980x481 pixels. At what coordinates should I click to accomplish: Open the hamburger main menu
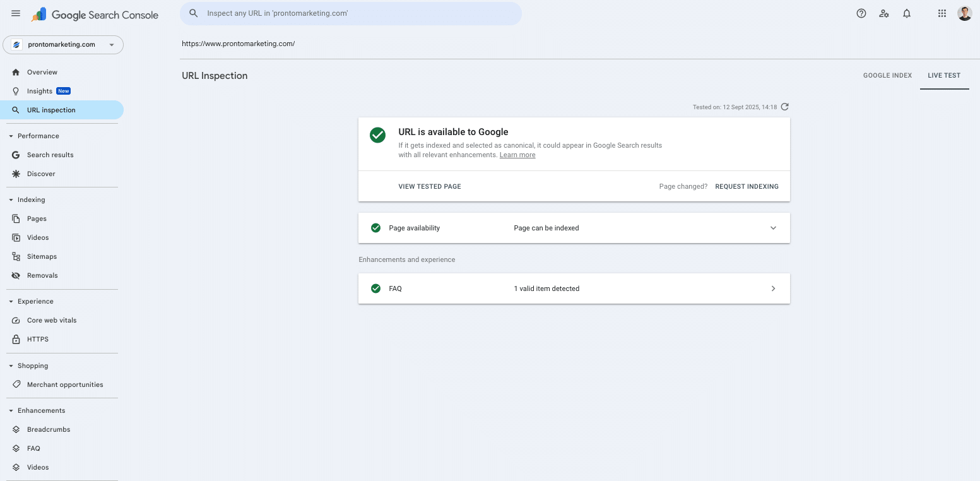[x=16, y=13]
